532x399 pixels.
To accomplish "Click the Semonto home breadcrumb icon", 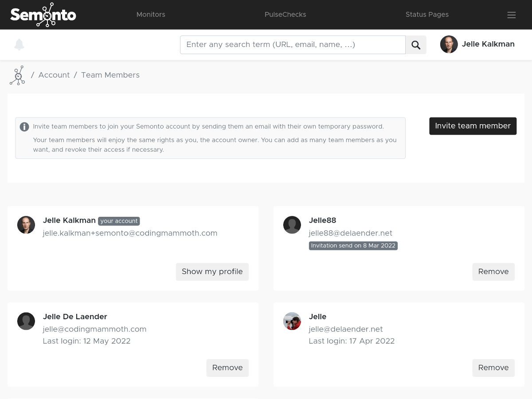I will pos(17,75).
